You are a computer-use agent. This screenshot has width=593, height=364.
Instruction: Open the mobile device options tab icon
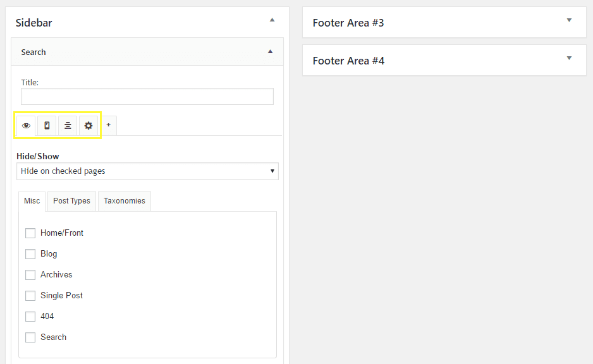(x=46, y=125)
